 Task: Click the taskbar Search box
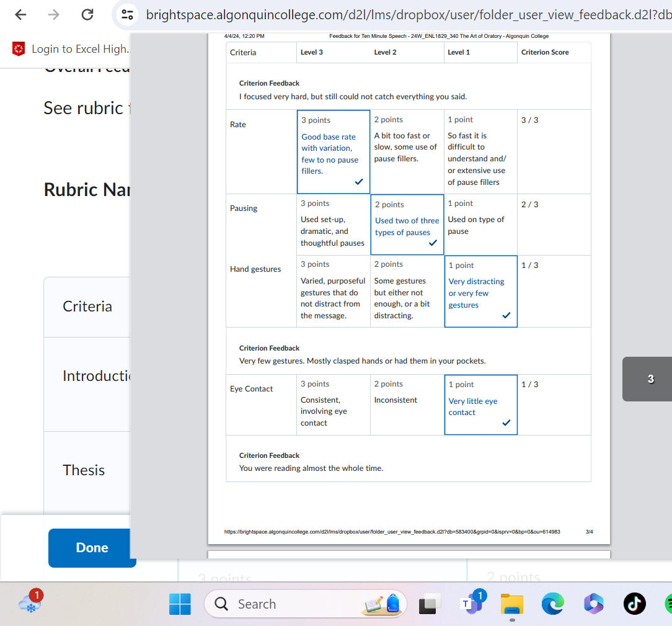[x=305, y=604]
